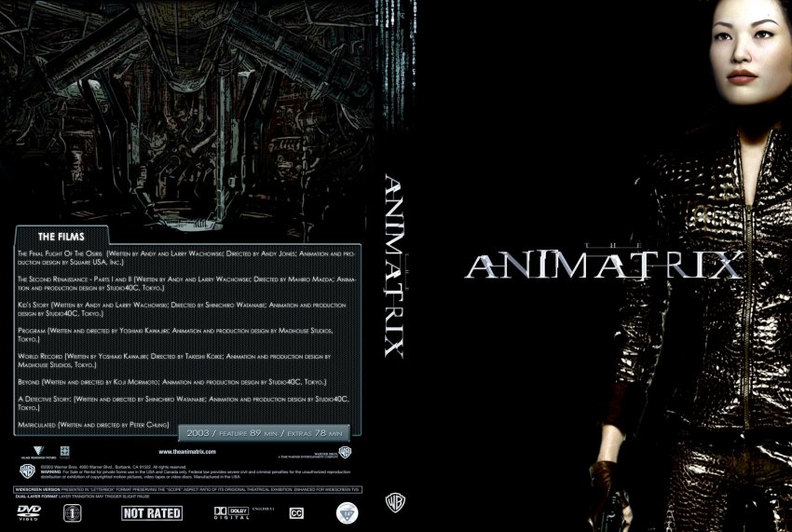792x532 pixels.
Task: Click the Program film entry
Action: pos(175,334)
